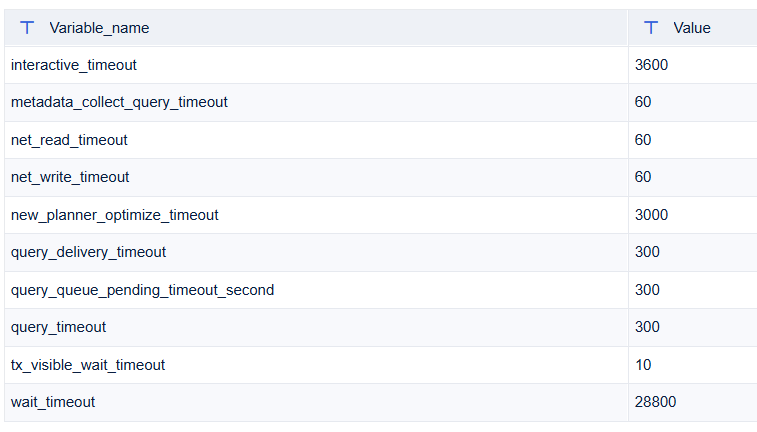The image size is (757, 432).
Task: Select the metadata_collect_query_timeout cell
Action: tap(316, 102)
